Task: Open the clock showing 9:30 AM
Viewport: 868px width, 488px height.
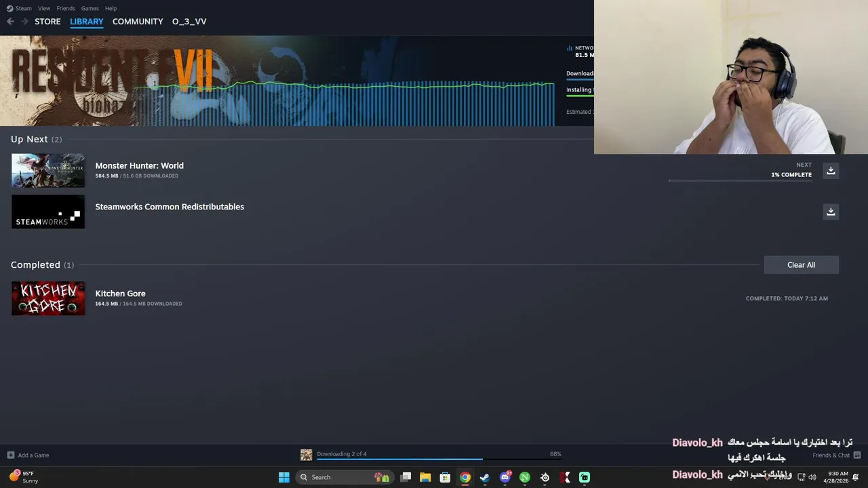Action: pyautogui.click(x=835, y=477)
